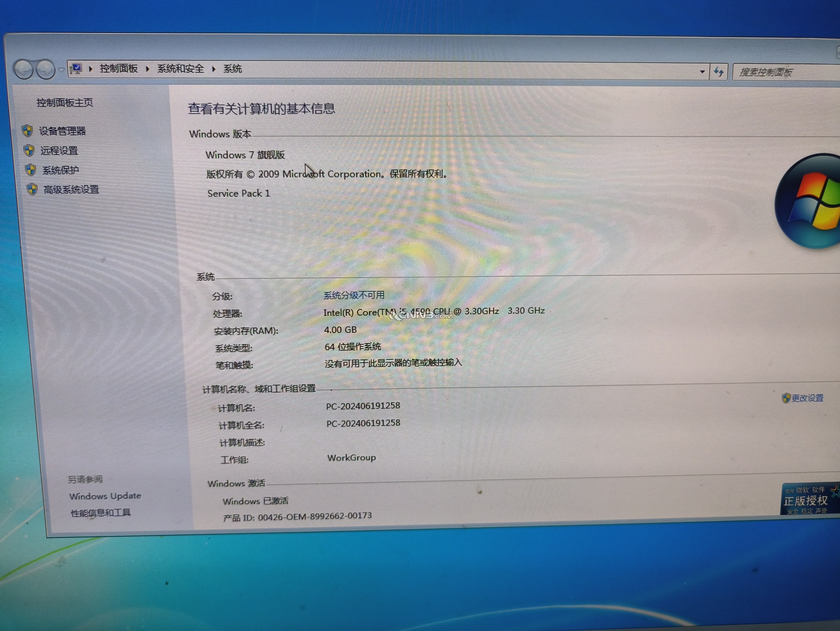Open Windows Update link in sidebar
The image size is (840, 631).
tap(105, 496)
